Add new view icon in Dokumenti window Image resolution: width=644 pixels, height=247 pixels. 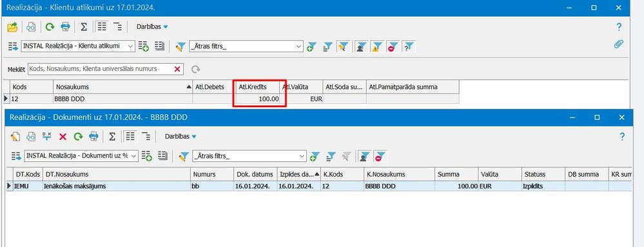(x=146, y=156)
